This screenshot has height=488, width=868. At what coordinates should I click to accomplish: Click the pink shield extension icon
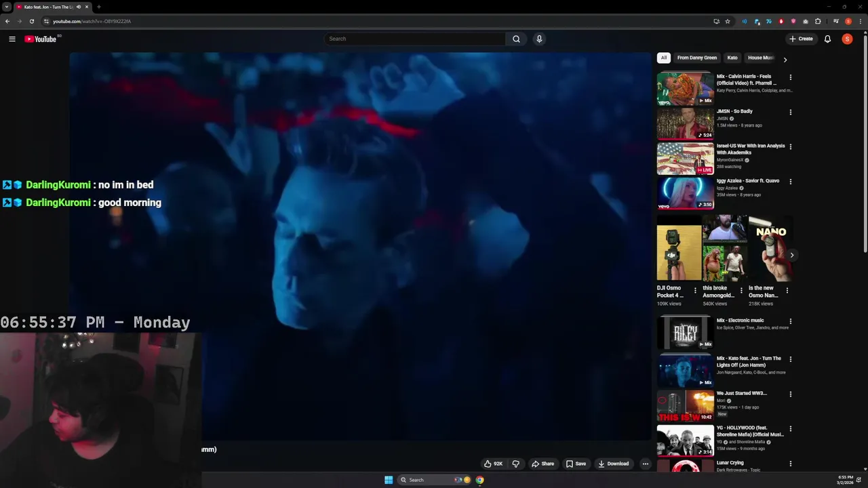click(793, 21)
